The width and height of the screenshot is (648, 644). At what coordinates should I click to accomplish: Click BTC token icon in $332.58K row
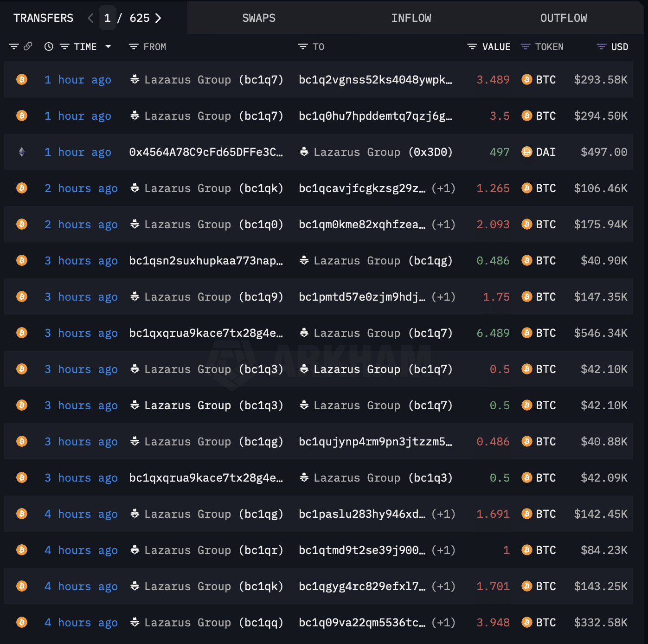527,622
